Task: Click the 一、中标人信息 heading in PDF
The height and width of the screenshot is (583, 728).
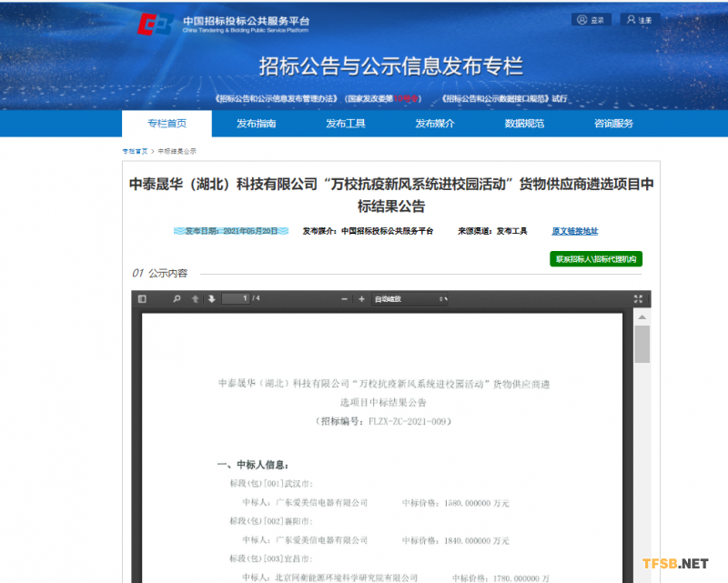Action: click(253, 465)
